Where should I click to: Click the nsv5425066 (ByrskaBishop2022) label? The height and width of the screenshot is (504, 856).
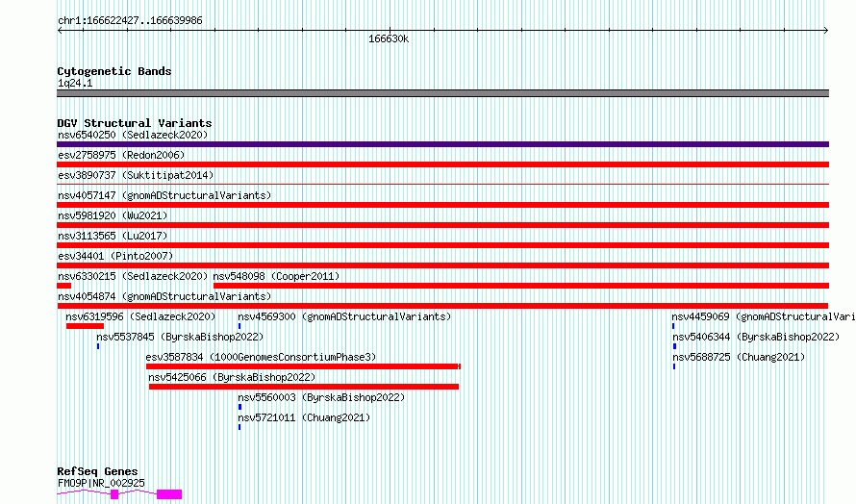pyautogui.click(x=232, y=377)
